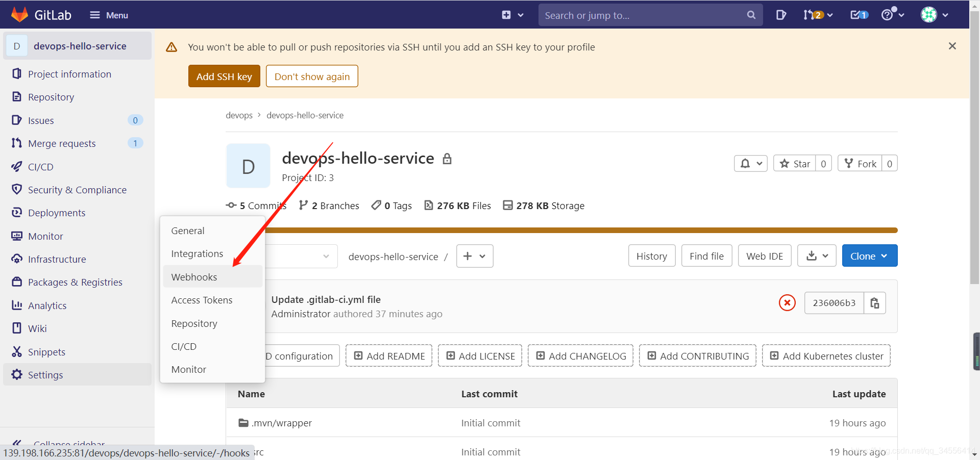The image size is (980, 460).
Task: Open the devops breadcrumb link
Action: pos(239,115)
